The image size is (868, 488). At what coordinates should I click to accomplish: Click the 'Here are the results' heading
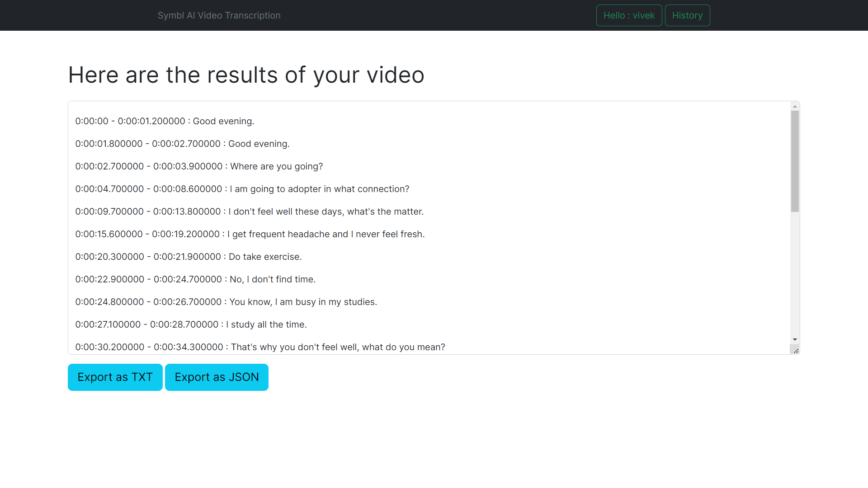pos(246,75)
